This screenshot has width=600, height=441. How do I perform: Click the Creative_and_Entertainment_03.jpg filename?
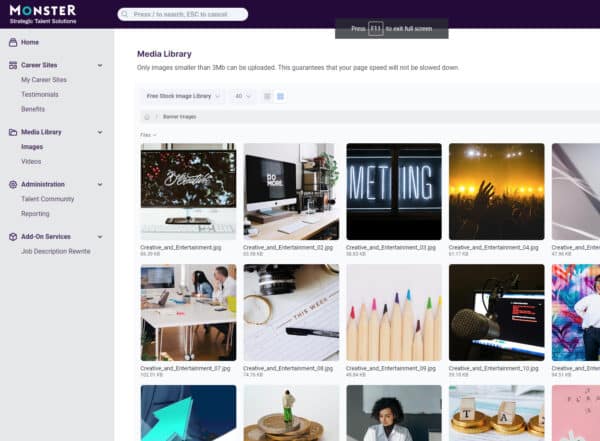click(x=391, y=248)
